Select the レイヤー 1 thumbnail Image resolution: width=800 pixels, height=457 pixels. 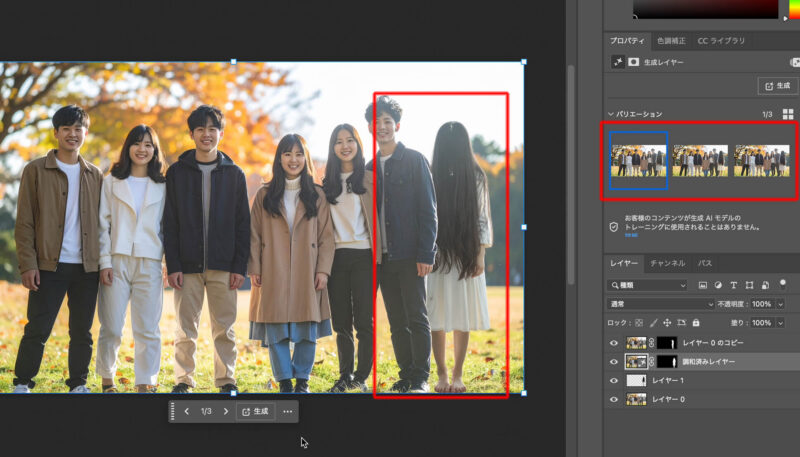(x=636, y=380)
